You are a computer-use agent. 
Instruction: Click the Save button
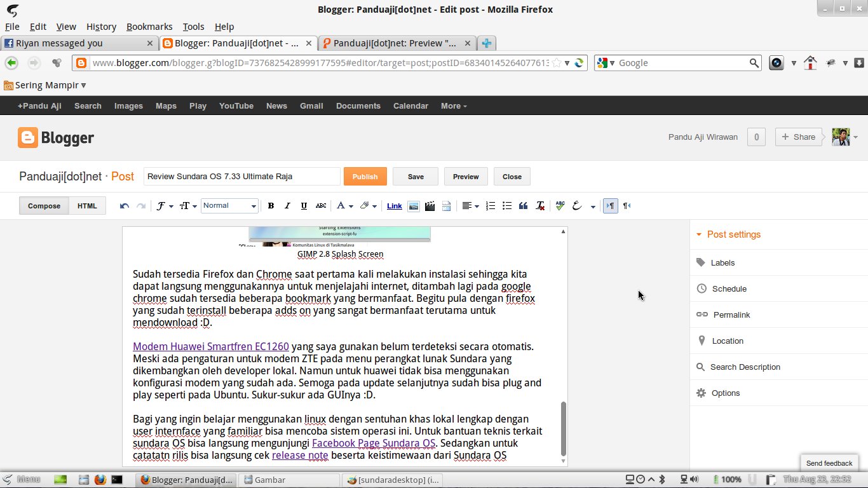point(416,177)
